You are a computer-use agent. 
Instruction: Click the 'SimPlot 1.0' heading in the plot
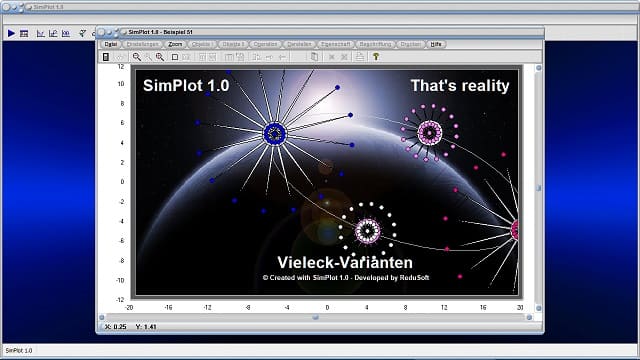[186, 86]
